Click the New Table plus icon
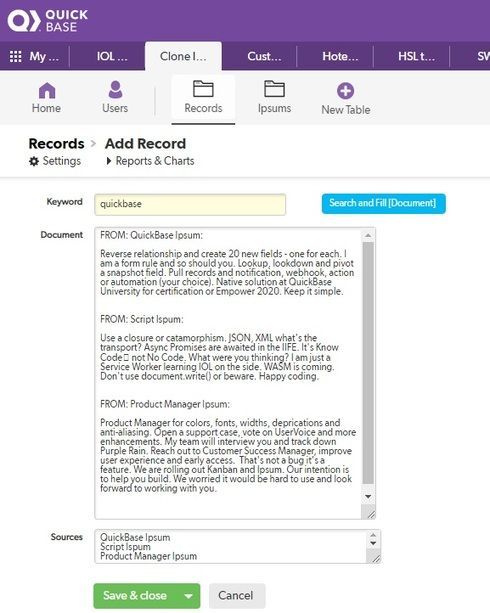The height and width of the screenshot is (613, 490). tap(345, 91)
